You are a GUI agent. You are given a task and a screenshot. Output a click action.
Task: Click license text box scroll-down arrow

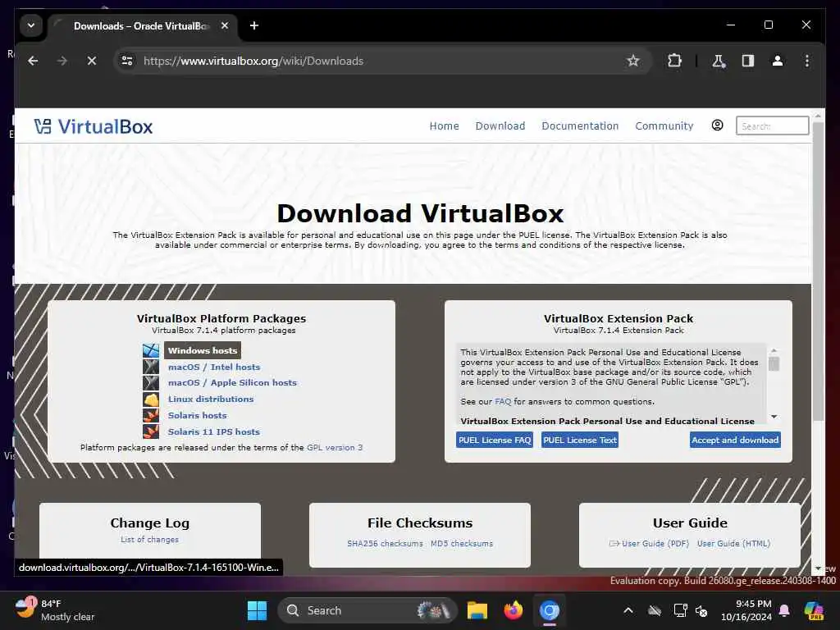pos(774,417)
